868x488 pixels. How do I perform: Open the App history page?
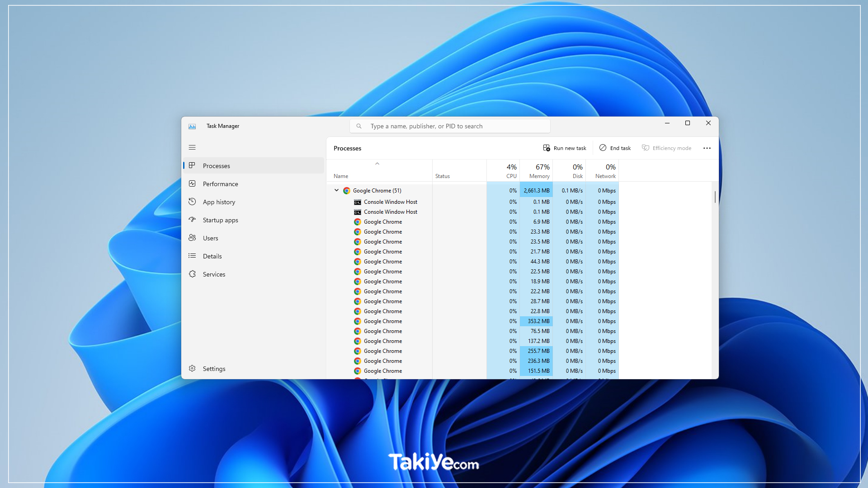coord(254,202)
